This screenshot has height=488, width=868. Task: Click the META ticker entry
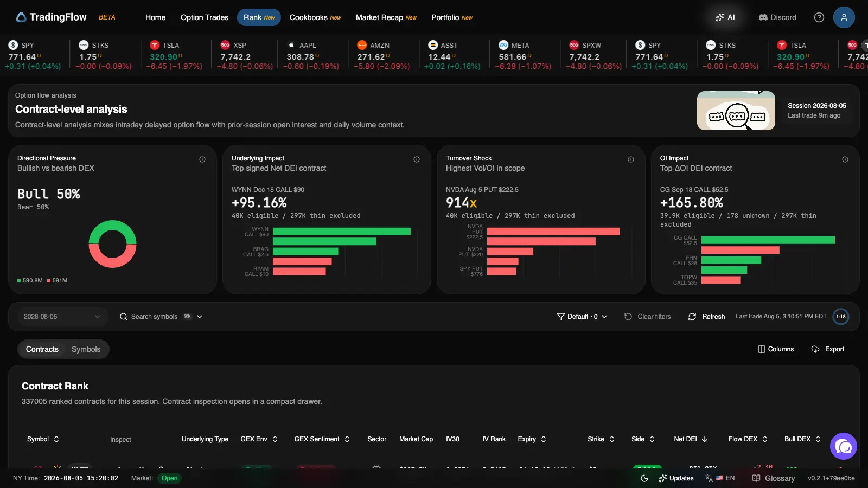click(x=525, y=56)
